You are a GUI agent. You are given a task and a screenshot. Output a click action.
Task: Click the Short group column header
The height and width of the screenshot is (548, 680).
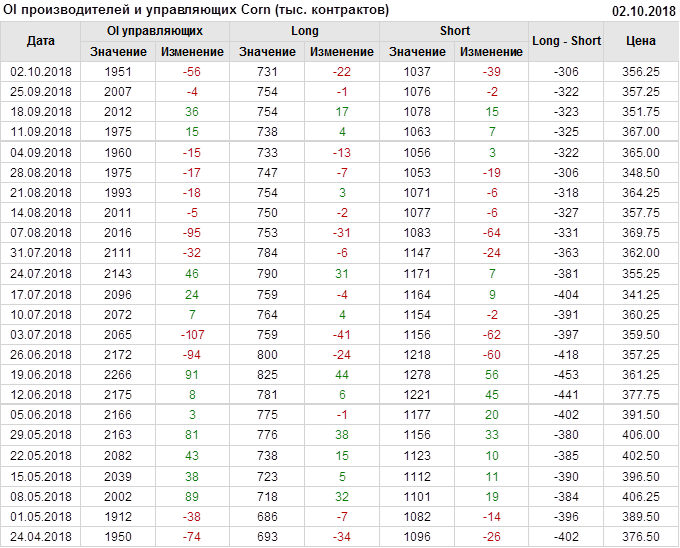point(454,31)
